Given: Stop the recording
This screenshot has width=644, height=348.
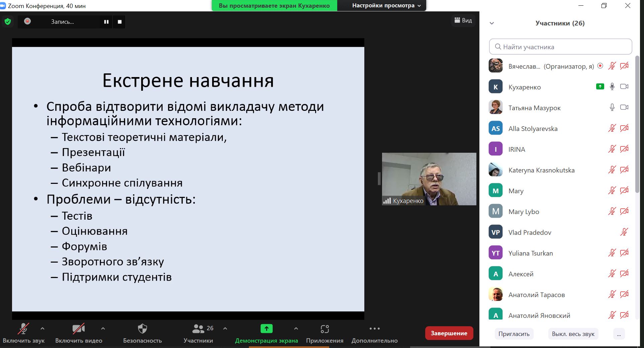Looking at the screenshot, I should [119, 22].
